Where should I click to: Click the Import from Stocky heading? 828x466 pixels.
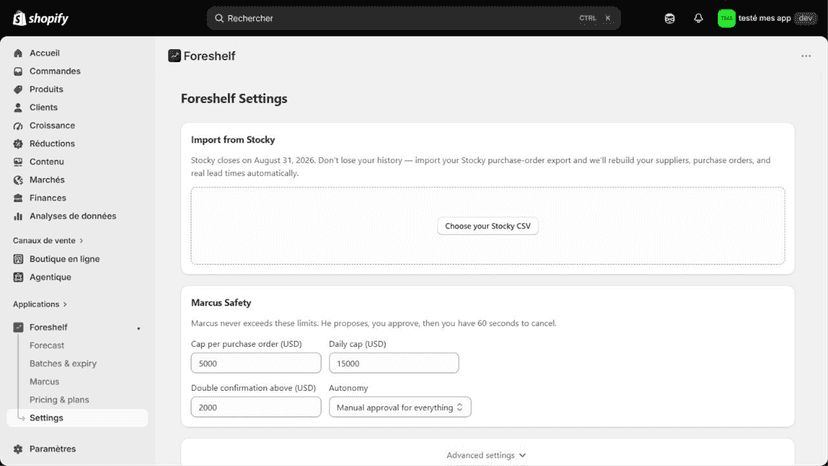pyautogui.click(x=233, y=139)
